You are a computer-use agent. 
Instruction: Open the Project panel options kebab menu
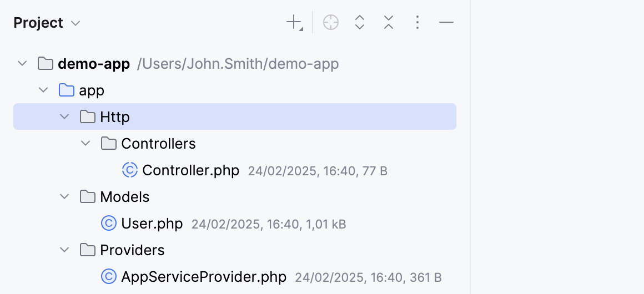(417, 23)
